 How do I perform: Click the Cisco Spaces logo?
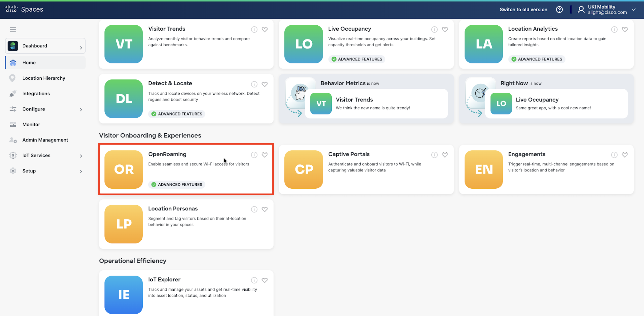pyautogui.click(x=24, y=9)
